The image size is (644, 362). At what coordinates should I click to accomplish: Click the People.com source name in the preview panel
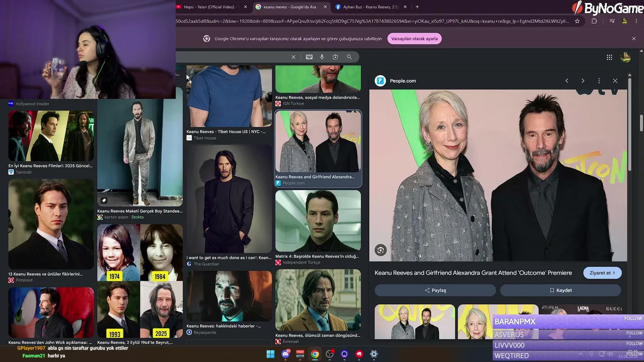click(x=403, y=81)
